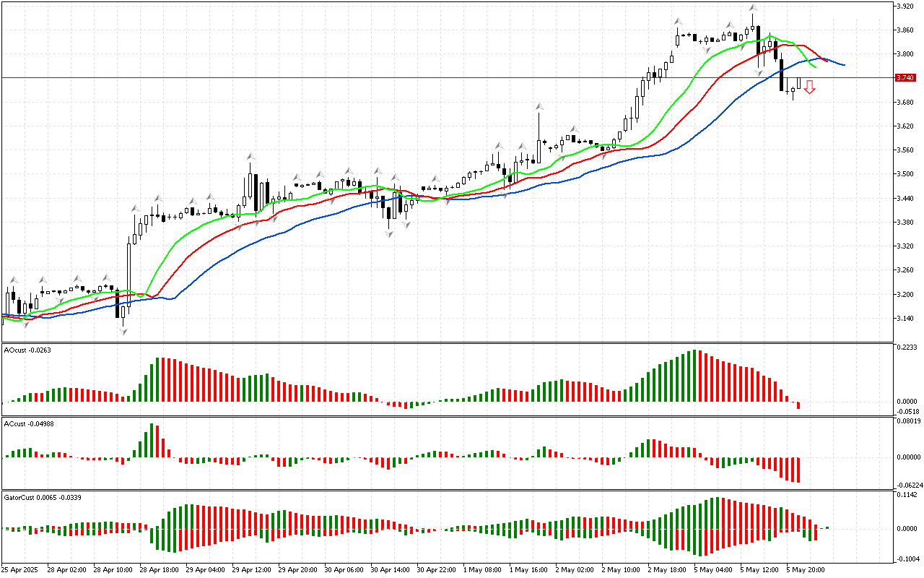
Task: Click the red down-arrow sell signal
Action: tap(809, 87)
